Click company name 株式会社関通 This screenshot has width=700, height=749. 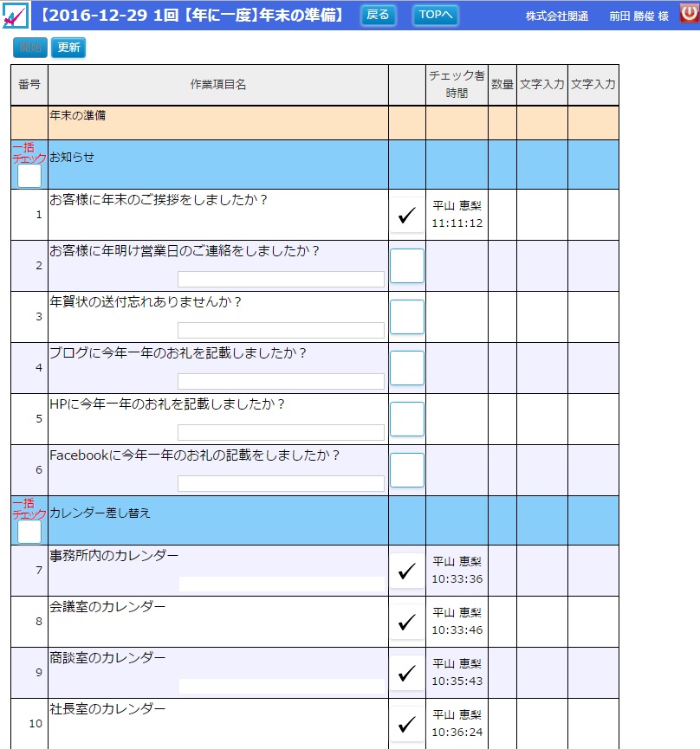tap(557, 16)
